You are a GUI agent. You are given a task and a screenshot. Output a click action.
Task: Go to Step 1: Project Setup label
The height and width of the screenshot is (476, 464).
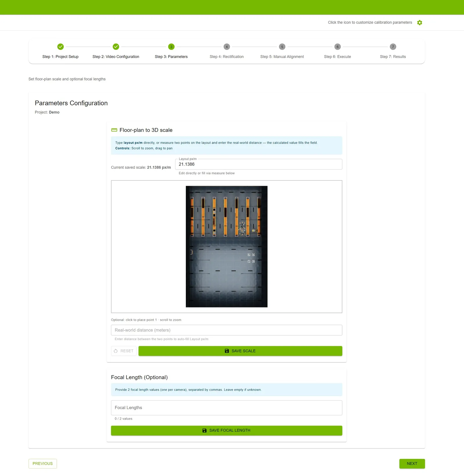click(x=60, y=57)
